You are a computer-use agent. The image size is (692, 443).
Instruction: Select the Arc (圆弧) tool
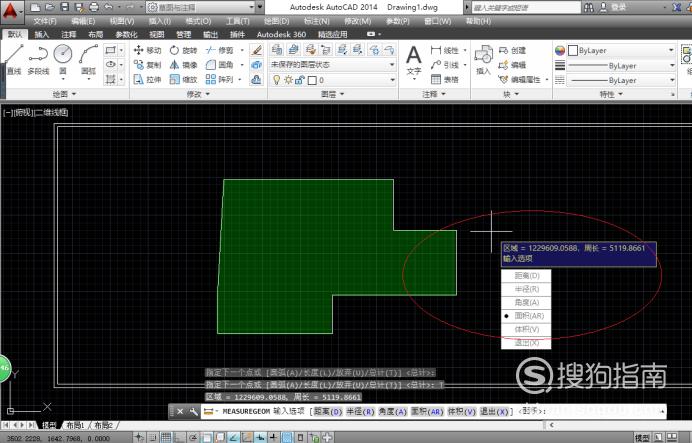88,60
